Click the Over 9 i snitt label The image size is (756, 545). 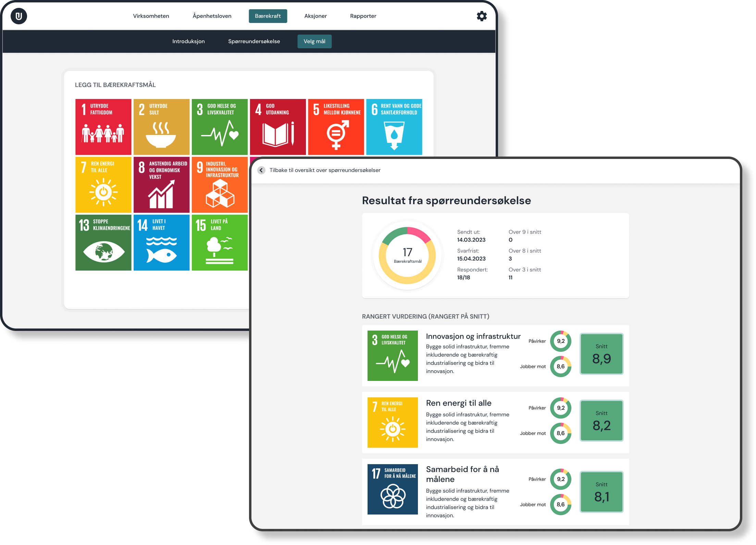525,232
